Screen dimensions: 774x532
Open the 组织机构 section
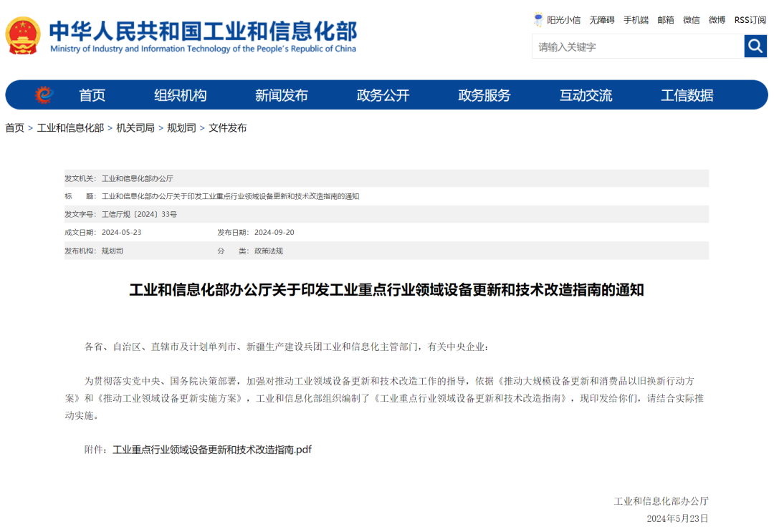tap(181, 94)
